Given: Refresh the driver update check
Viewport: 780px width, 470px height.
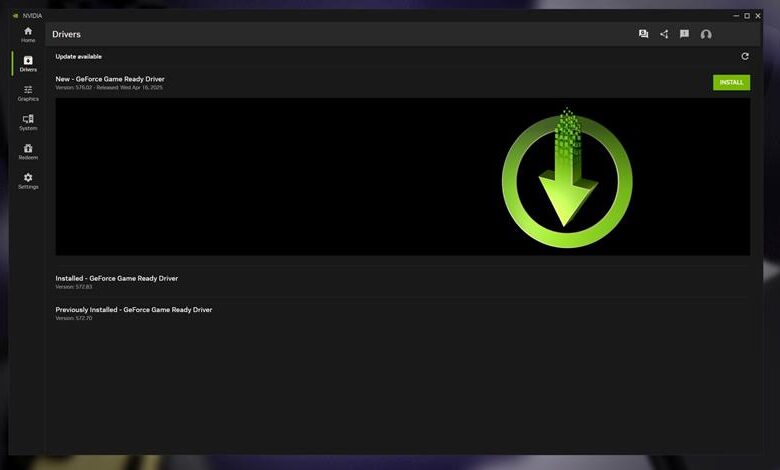Looking at the screenshot, I should (745, 56).
